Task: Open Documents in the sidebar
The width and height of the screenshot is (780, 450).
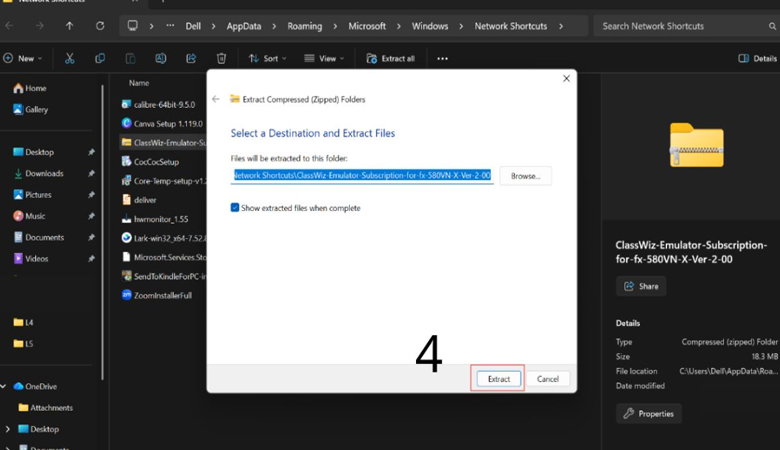Action: click(x=39, y=238)
